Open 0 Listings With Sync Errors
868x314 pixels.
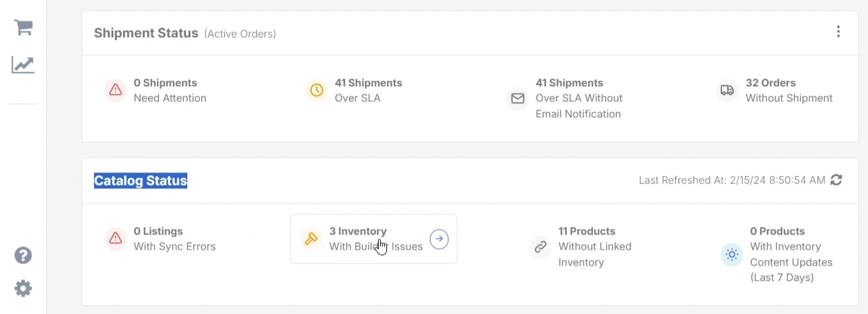[x=175, y=239]
